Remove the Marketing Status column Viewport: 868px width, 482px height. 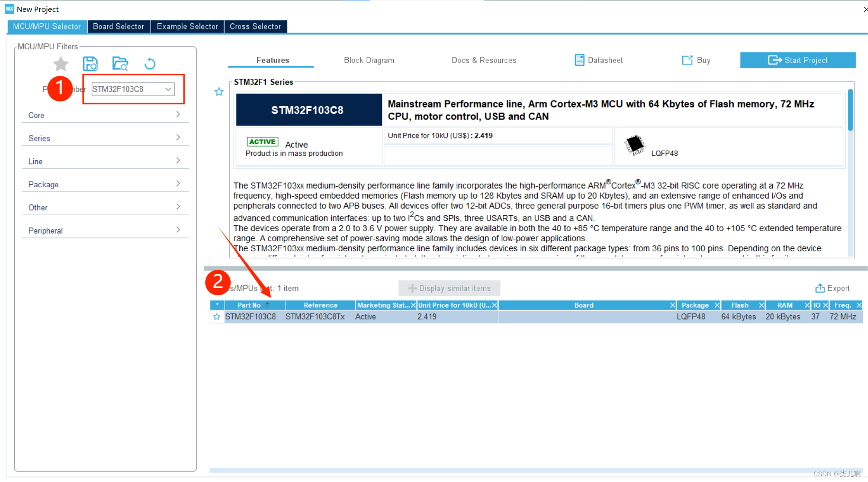413,305
